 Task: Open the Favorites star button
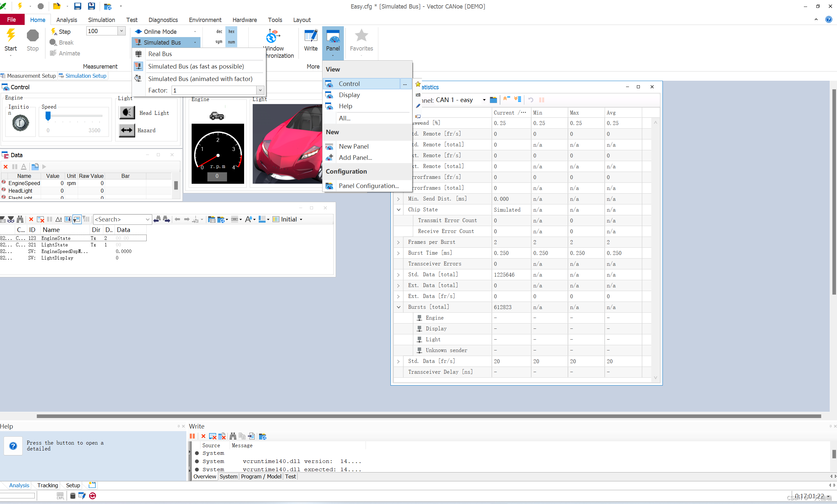pos(361,35)
